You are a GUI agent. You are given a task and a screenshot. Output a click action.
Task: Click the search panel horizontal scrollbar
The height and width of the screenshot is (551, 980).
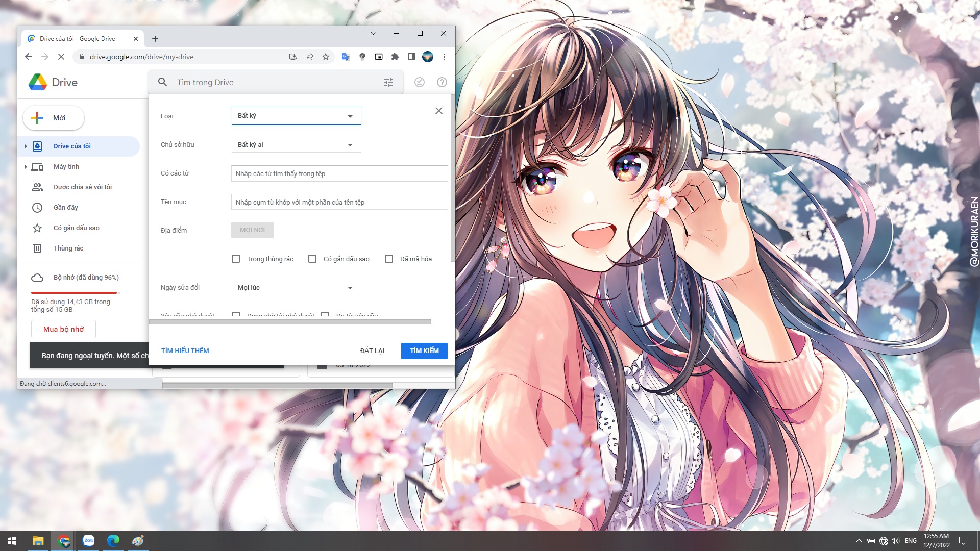point(290,322)
